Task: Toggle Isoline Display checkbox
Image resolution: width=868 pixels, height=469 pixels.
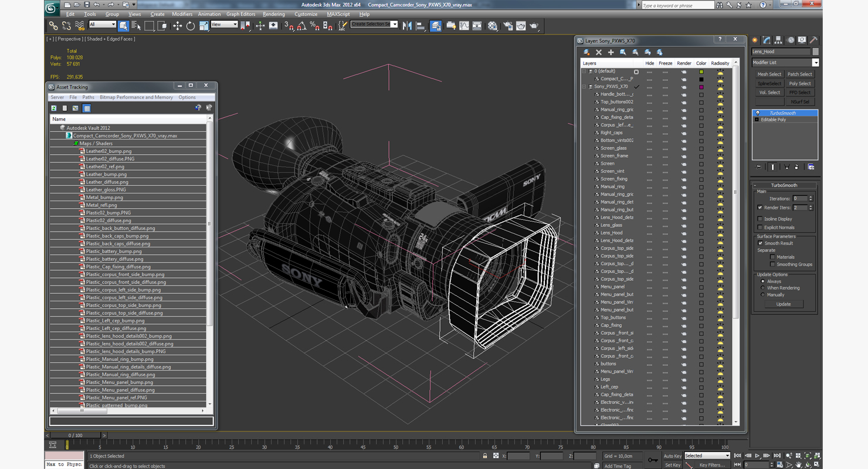Action: (760, 219)
